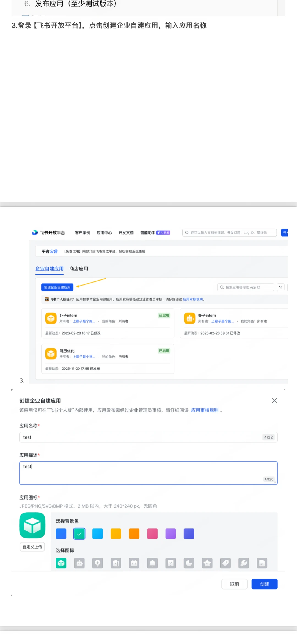297x644 pixels.
Task: Select the cube app icon option
Action: tap(61, 563)
